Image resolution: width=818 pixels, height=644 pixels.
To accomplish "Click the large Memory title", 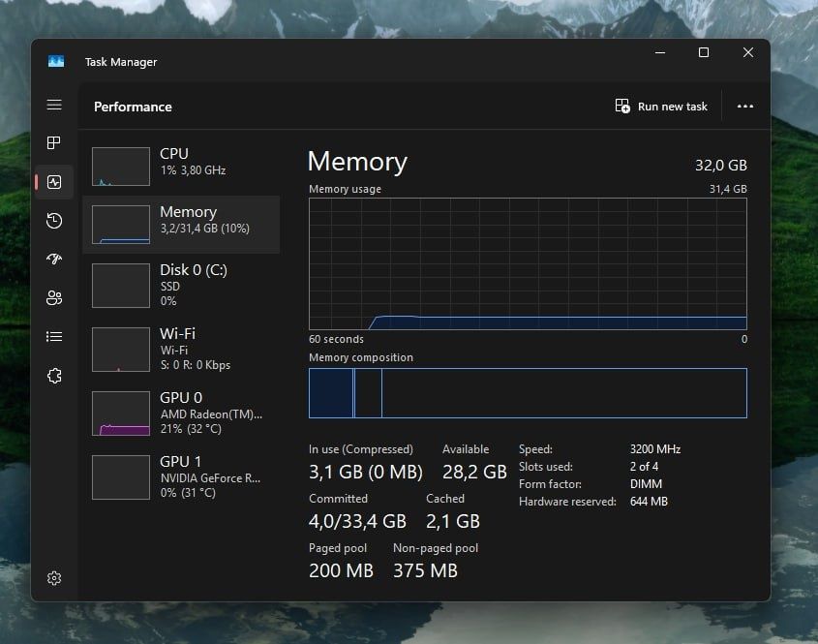I will pyautogui.click(x=357, y=162).
